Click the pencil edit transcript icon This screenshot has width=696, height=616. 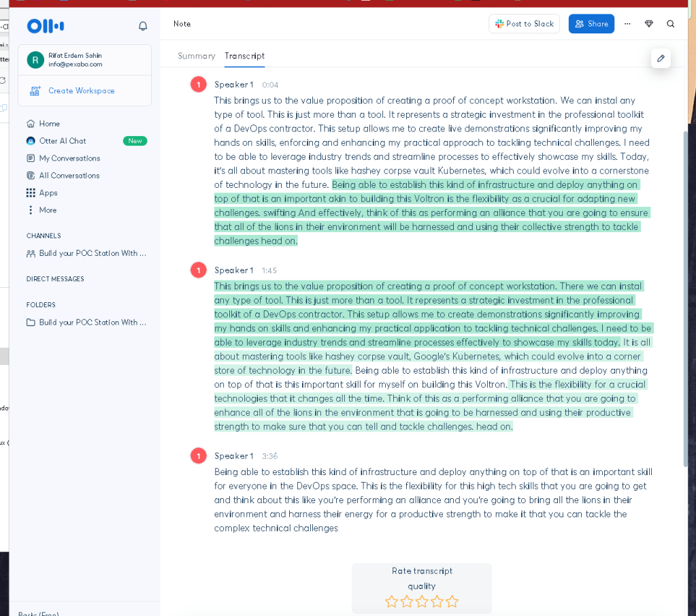tap(661, 58)
